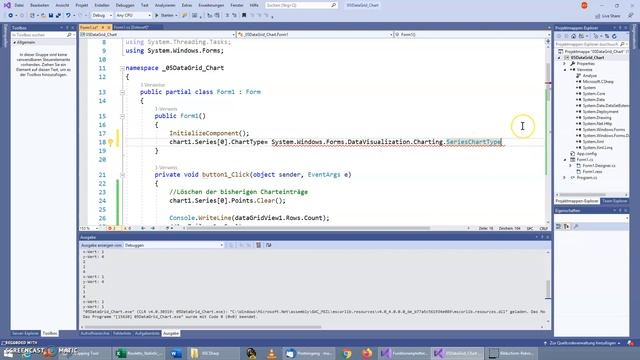The image size is (640, 360).
Task: Collapse the class Form1 code block
Action: click(x=122, y=92)
